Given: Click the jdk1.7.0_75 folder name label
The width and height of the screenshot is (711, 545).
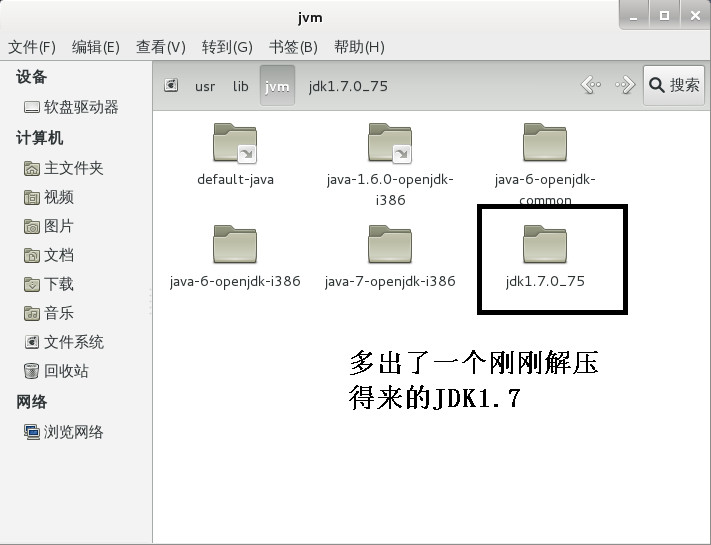Looking at the screenshot, I should pos(545,282).
